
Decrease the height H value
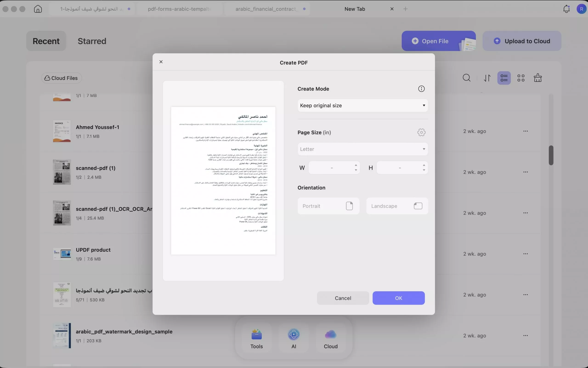pyautogui.click(x=424, y=170)
